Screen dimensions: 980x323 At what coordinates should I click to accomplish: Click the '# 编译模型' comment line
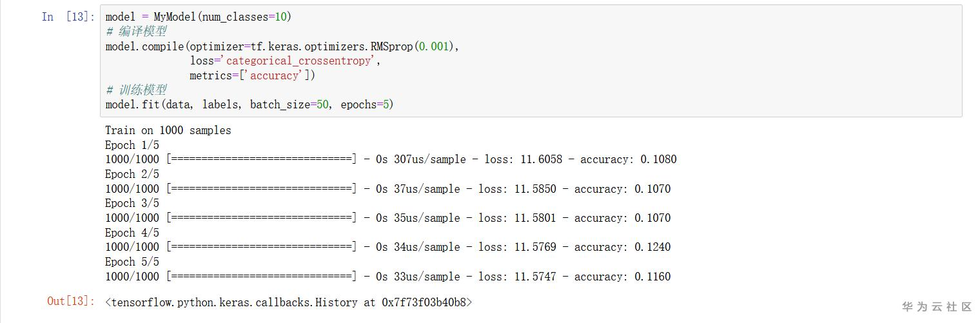coord(137,32)
